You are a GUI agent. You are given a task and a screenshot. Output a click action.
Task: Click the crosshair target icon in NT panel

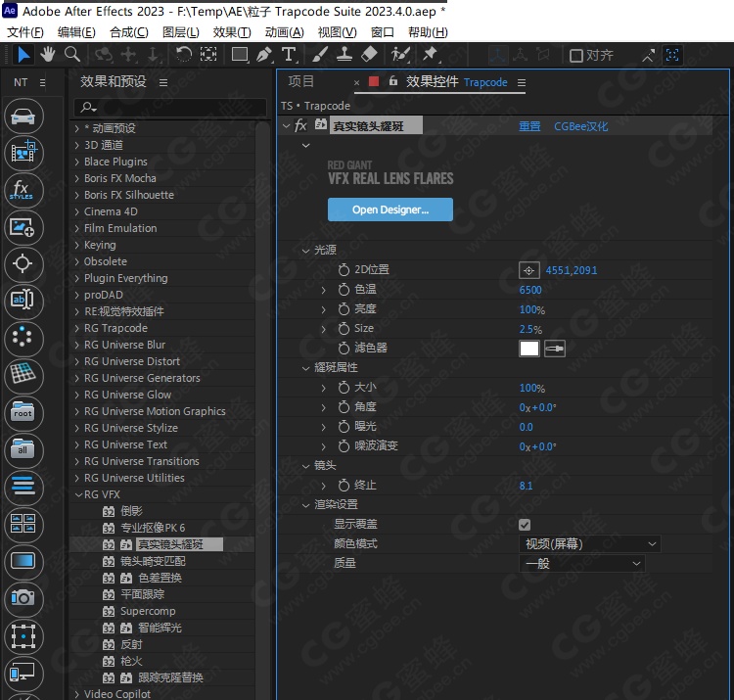(x=23, y=264)
